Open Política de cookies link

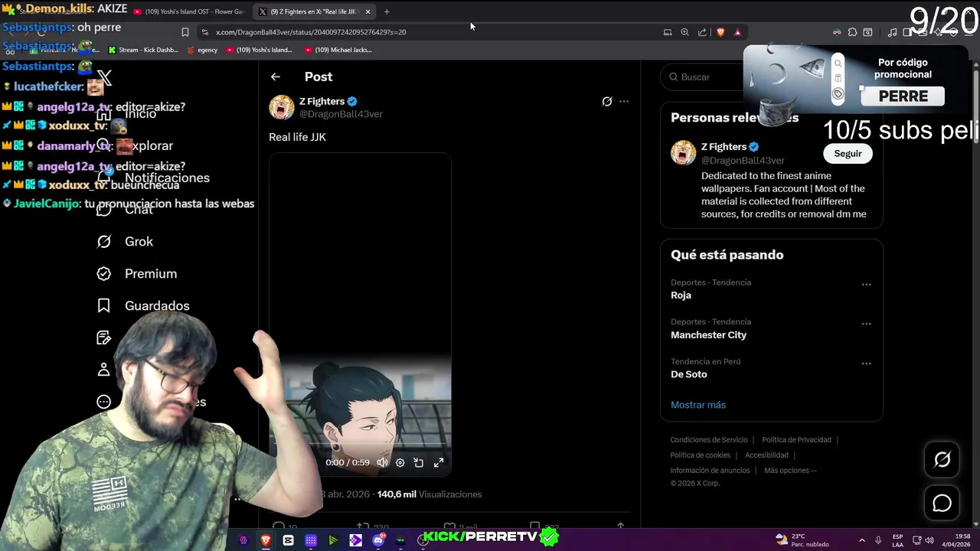click(x=700, y=455)
